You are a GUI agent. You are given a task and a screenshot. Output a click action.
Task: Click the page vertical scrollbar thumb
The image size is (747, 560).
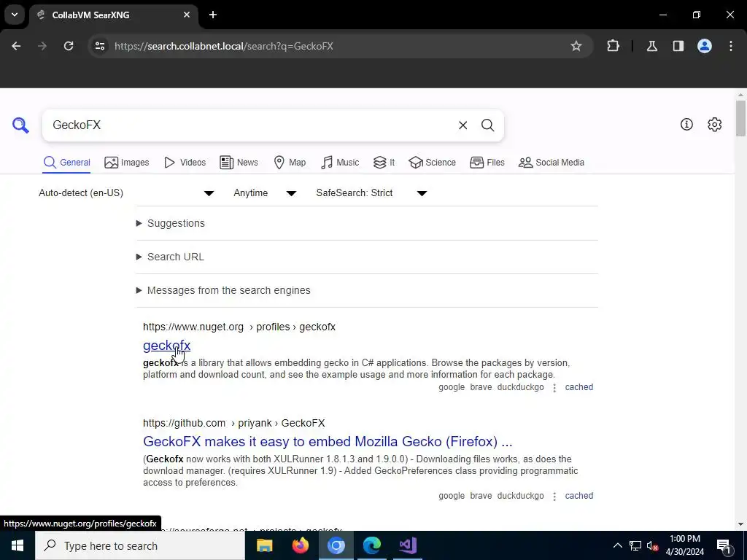[x=740, y=117]
